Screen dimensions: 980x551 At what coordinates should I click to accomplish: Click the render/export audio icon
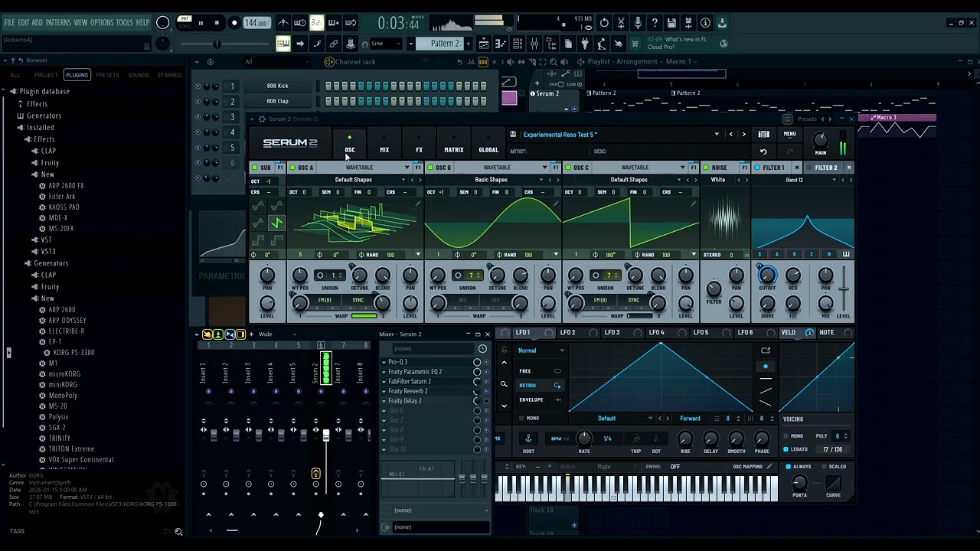coord(688,23)
